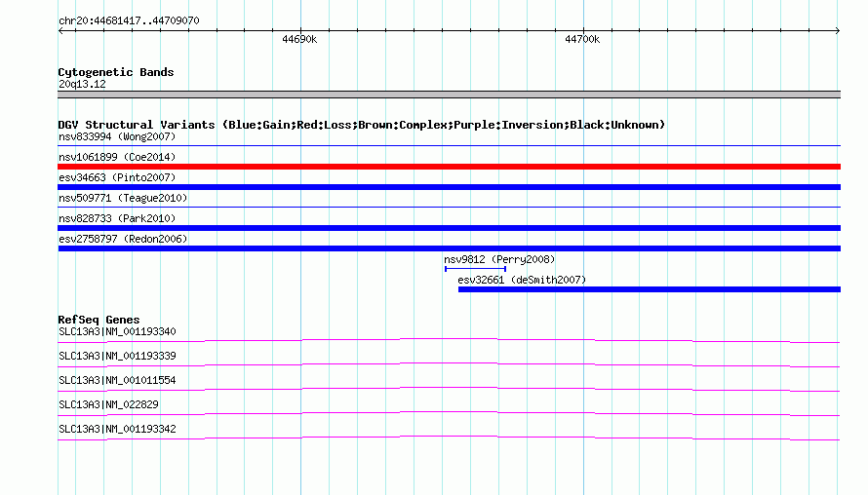Select the Cytogenetic Bands track heading
This screenshot has height=495, width=868.
116,72
